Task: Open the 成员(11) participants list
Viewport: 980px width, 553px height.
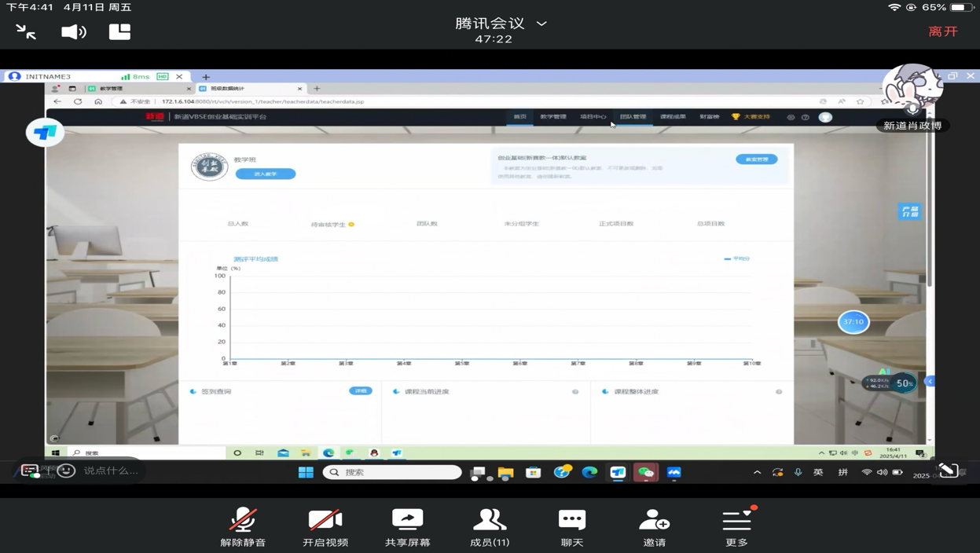Action: point(490,527)
